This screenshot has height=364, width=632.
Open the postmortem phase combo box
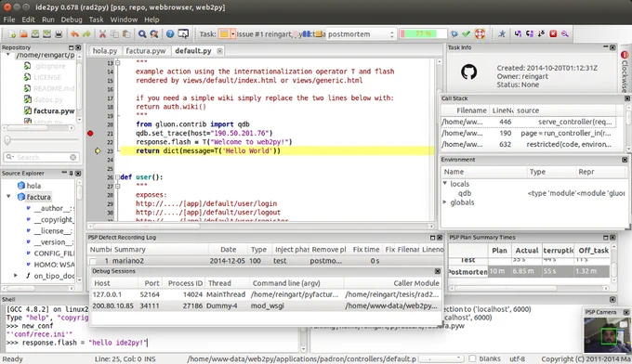(x=361, y=34)
